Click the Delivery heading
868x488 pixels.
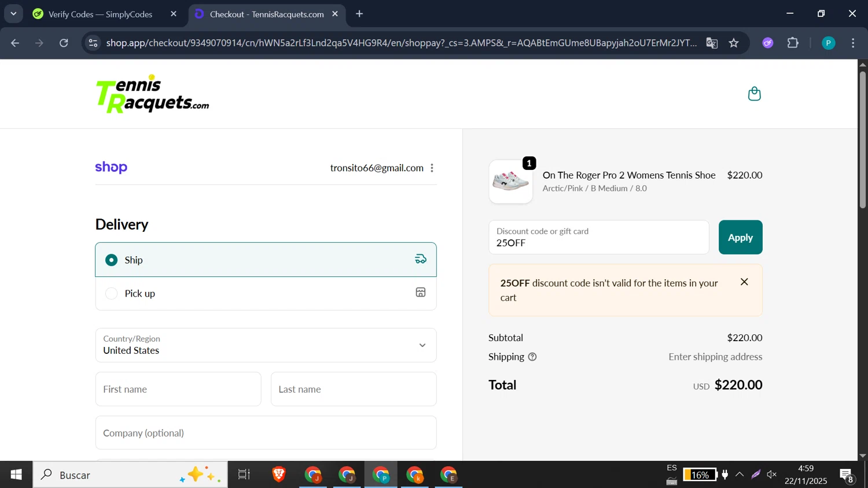(122, 224)
